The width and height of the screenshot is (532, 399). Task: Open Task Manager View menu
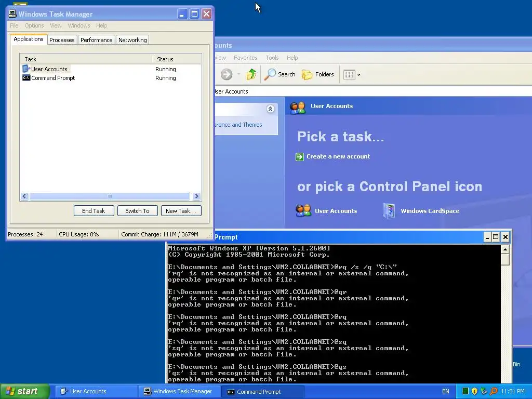coord(56,25)
